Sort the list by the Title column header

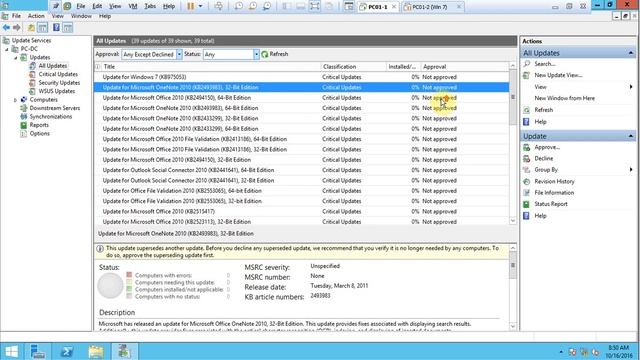[x=210, y=67]
